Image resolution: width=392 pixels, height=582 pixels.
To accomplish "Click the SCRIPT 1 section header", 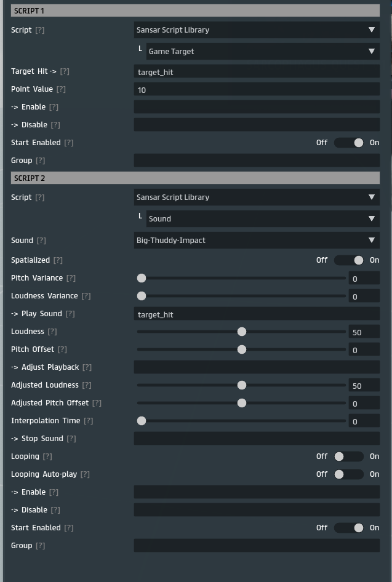I will (x=195, y=11).
